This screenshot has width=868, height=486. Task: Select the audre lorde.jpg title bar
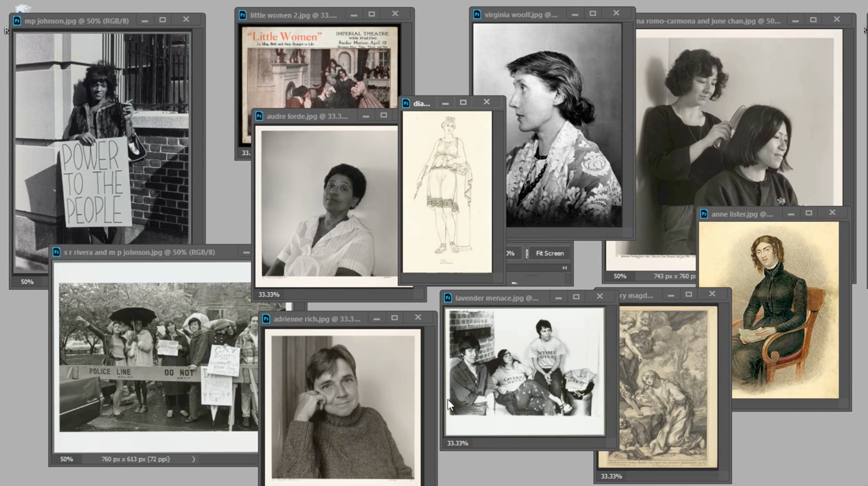coord(325,116)
